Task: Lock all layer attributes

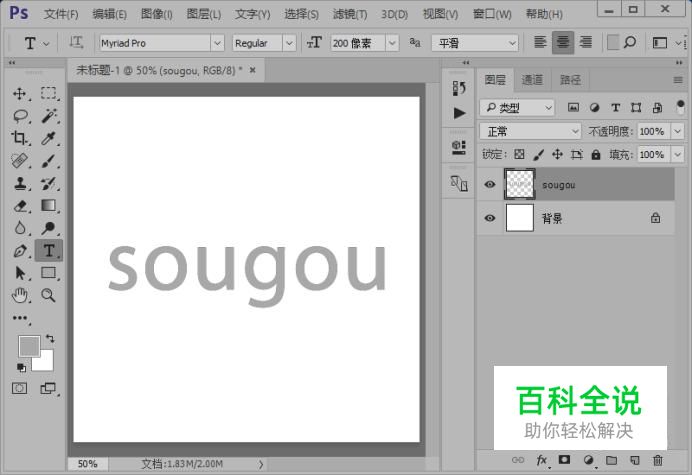Action: (596, 155)
